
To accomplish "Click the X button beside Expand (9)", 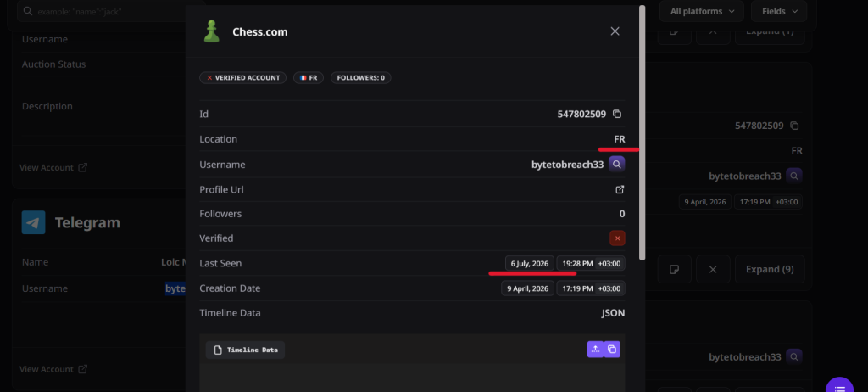I will (713, 269).
